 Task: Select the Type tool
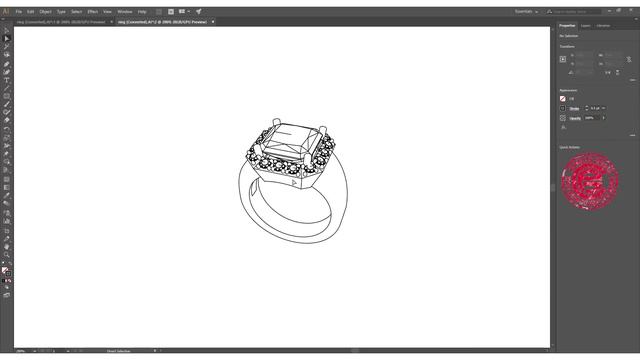tap(7, 80)
